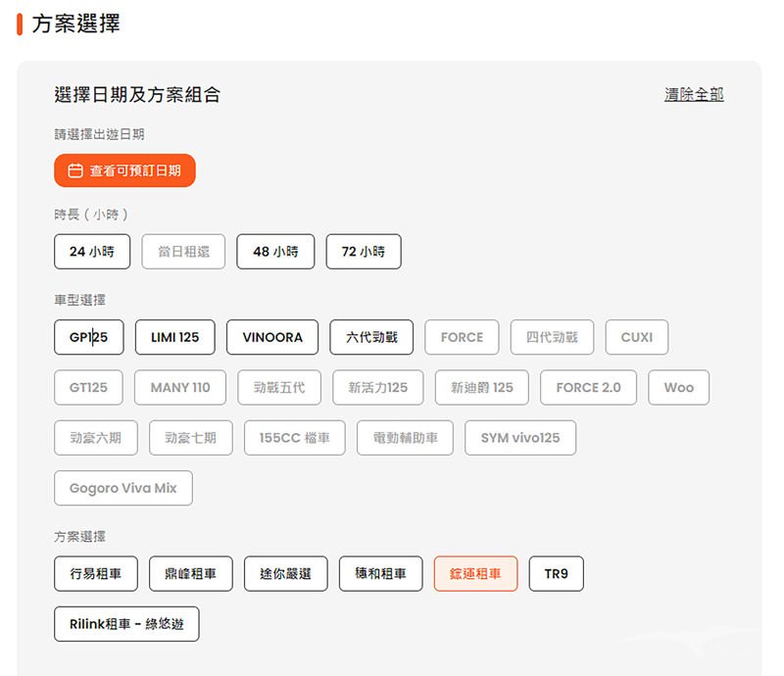Choose the VINOORA vehicle option
The width and height of the screenshot is (784, 676).
[271, 337]
